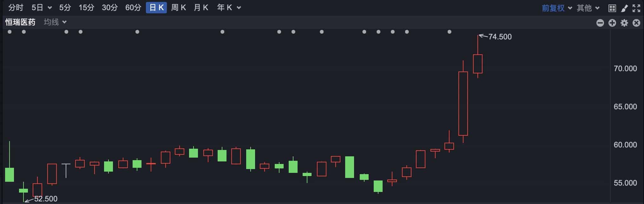The height and width of the screenshot is (204, 644).
Task: Zoom out using the minus icon
Action: pos(600,23)
